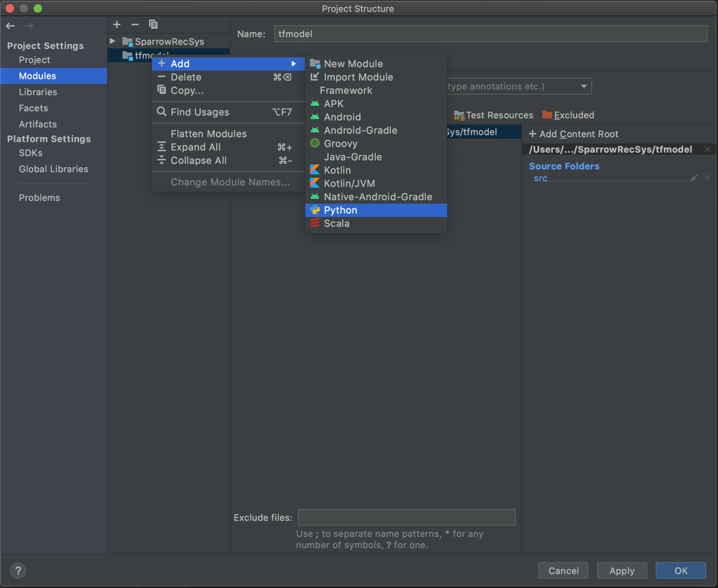Remove the tfmodel content root
718x588 pixels.
[707, 149]
